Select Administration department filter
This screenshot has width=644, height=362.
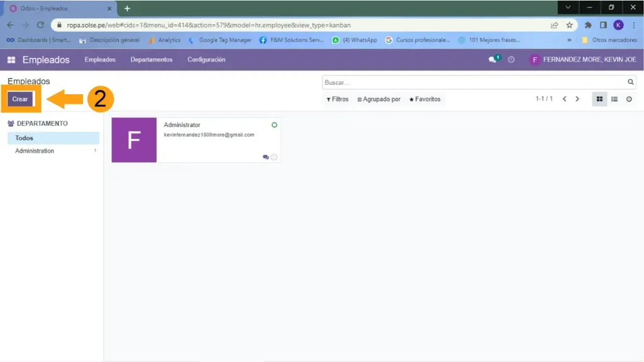pyautogui.click(x=35, y=151)
